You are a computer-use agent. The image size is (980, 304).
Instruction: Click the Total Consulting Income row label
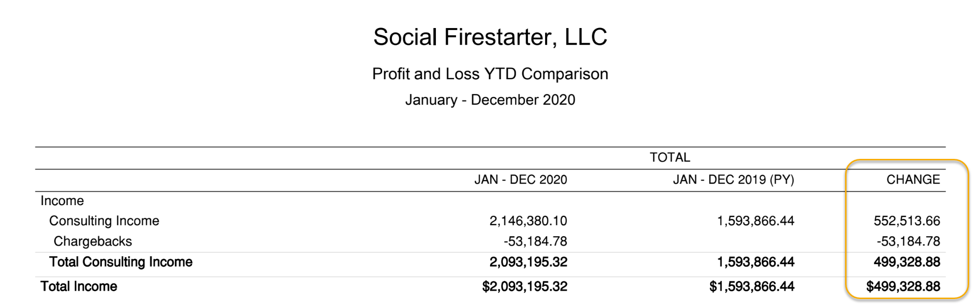pos(121,262)
